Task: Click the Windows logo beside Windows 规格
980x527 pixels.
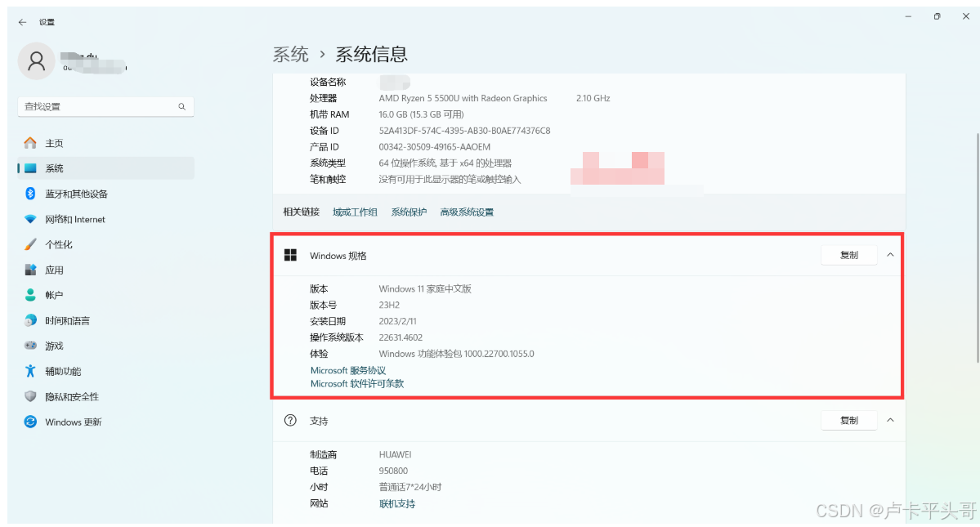Action: pyautogui.click(x=290, y=255)
